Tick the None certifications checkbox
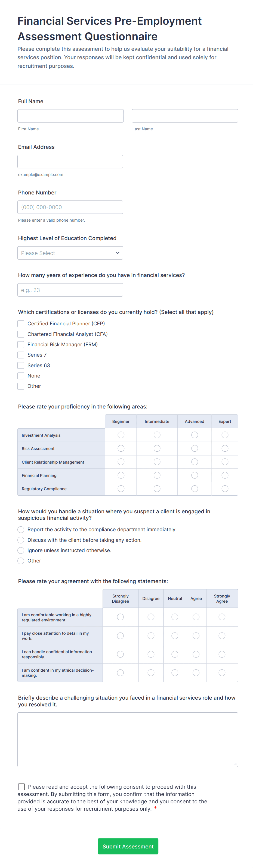The height and width of the screenshot is (868, 253). coord(21,376)
